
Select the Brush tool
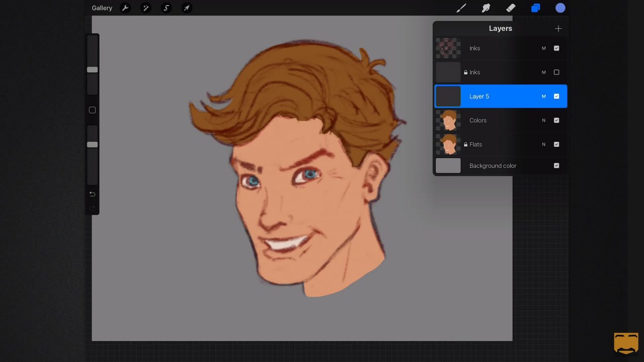[461, 8]
